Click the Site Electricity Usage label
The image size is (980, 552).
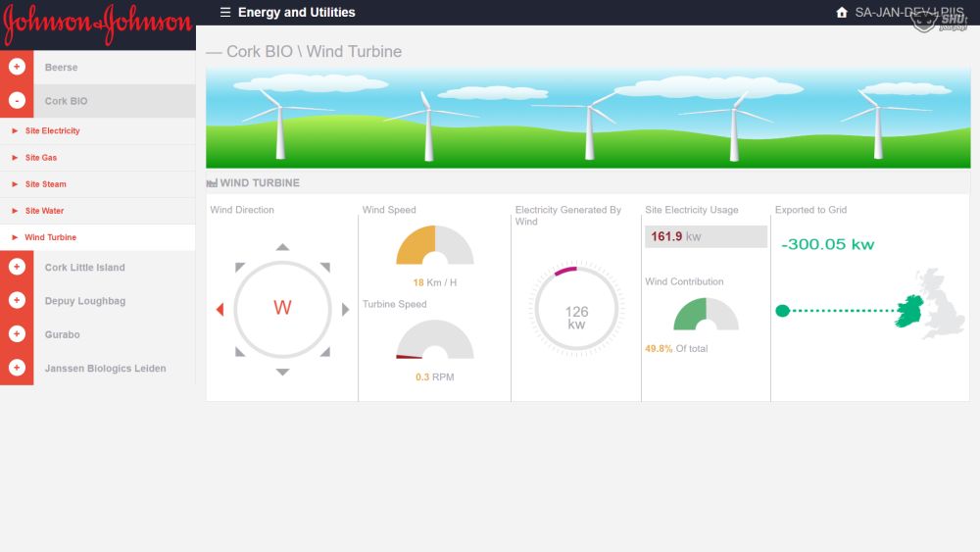(x=691, y=210)
